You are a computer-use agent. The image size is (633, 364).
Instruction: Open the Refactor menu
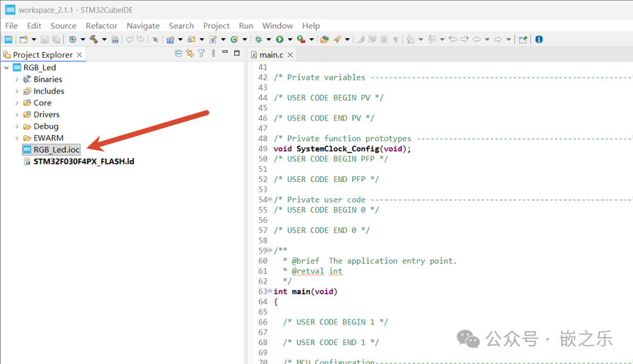click(x=101, y=26)
